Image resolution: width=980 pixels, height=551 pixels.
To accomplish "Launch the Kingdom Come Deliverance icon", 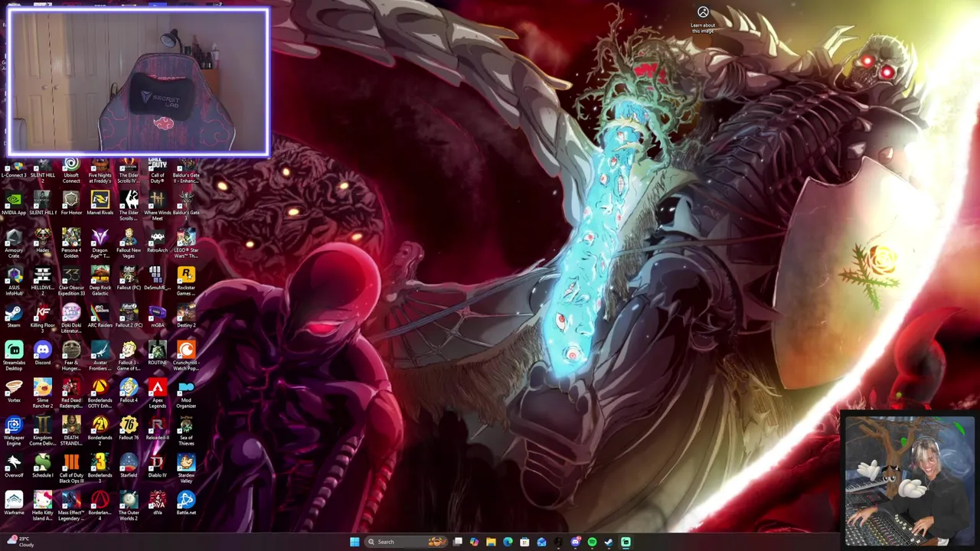I will 42,432.
